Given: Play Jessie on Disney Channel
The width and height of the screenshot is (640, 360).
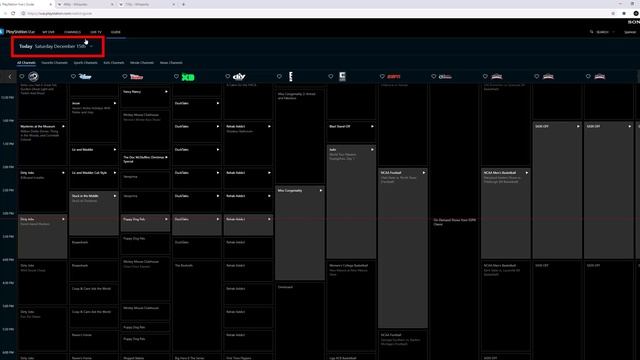Looking at the screenshot, I should click(115, 103).
